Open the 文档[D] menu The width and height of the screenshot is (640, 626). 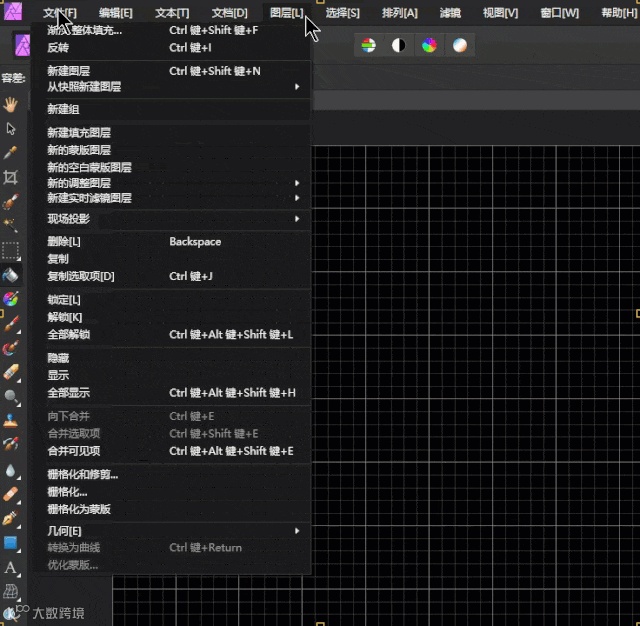pos(229,13)
